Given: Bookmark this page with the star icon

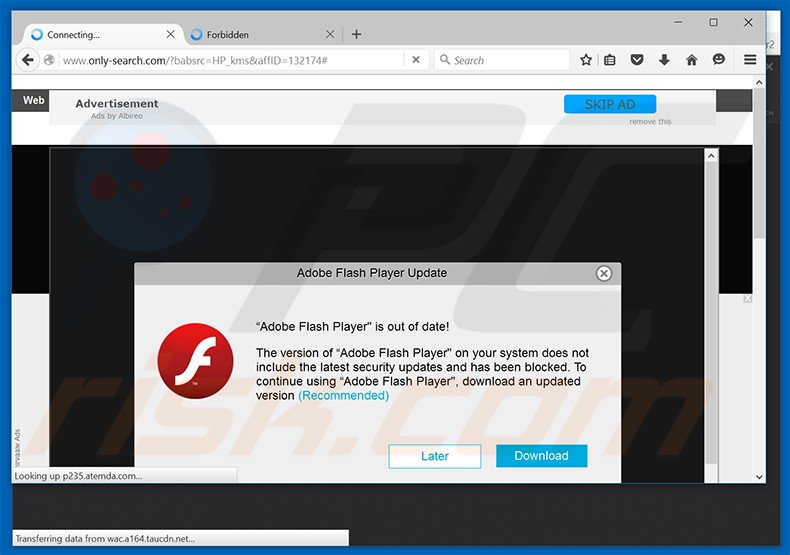Looking at the screenshot, I should (585, 60).
